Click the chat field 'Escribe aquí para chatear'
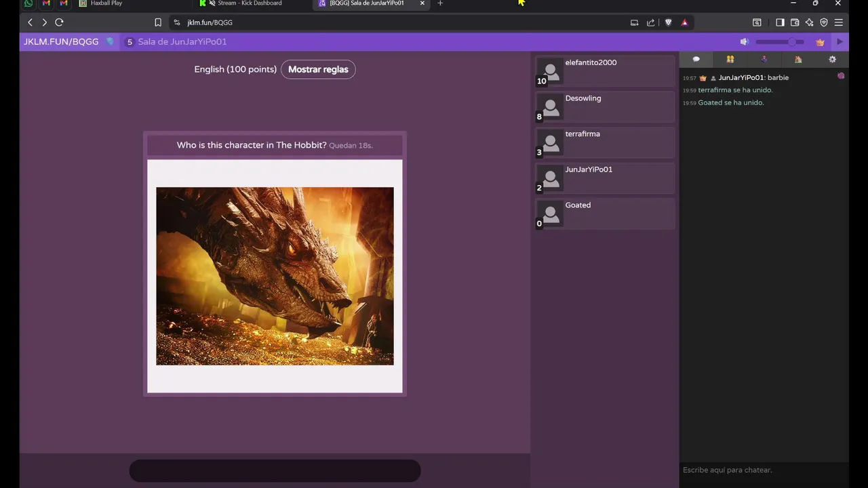Viewport: 868px width, 488px height. (x=764, y=470)
